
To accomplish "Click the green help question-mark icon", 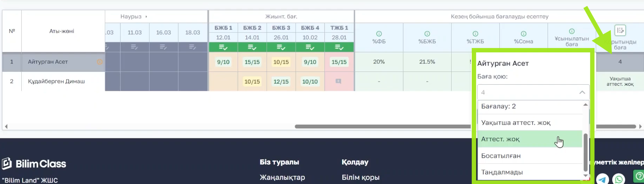I will tap(639, 176).
